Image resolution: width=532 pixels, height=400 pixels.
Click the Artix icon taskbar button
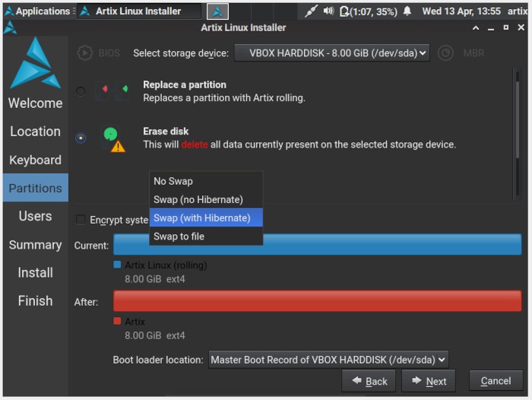(x=217, y=11)
